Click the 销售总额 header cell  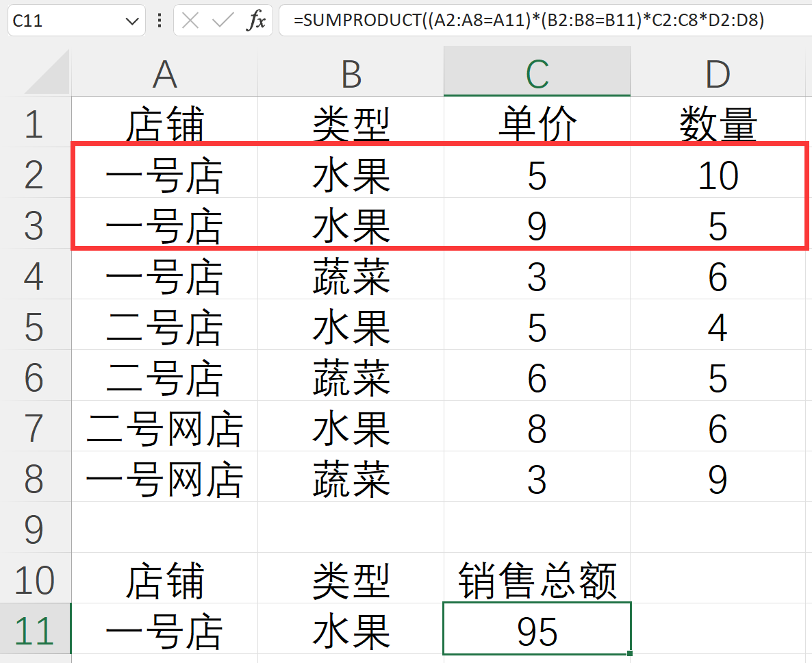click(537, 579)
